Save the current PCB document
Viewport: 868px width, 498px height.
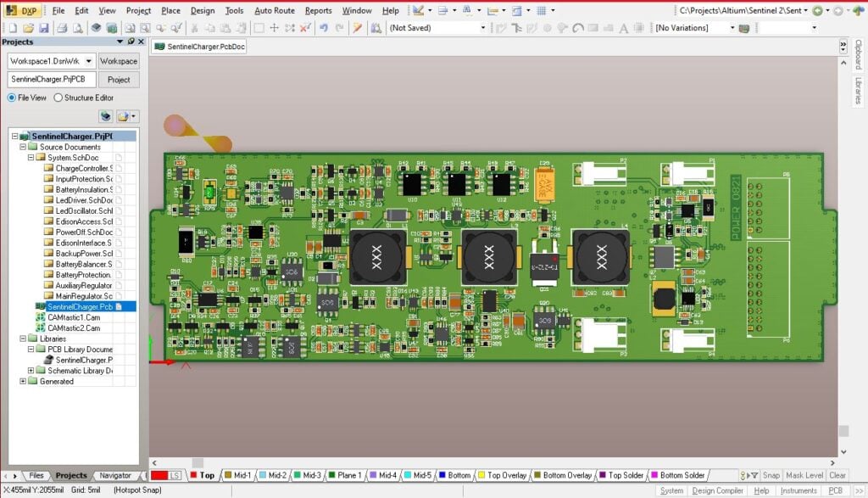(x=44, y=28)
